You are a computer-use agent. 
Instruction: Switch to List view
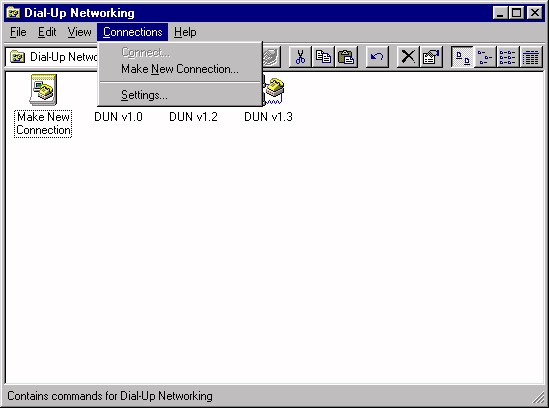click(x=508, y=57)
